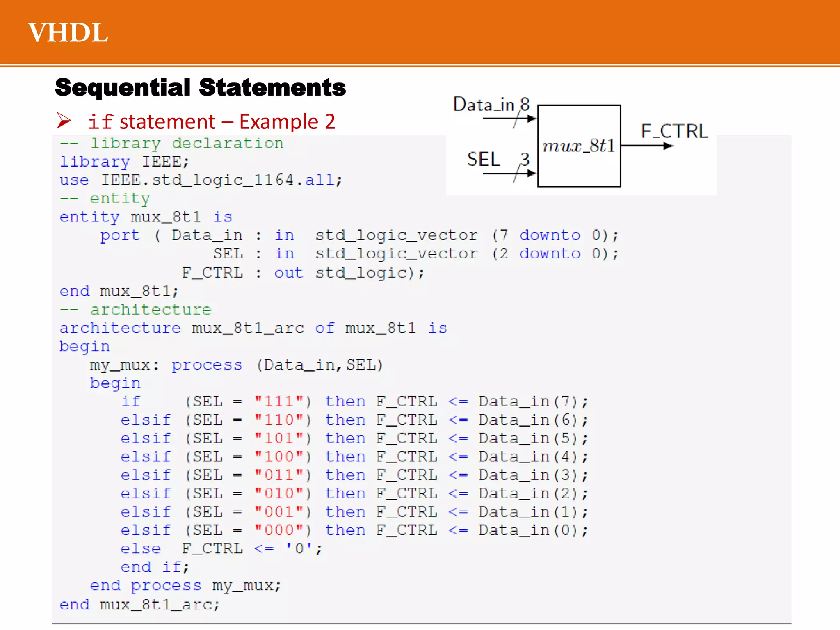
Task: Click the 'use IEEE.std_logic_1164.all' line
Action: pyautogui.click(x=201, y=180)
